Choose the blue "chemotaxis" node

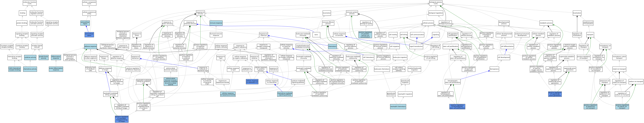point(332,46)
